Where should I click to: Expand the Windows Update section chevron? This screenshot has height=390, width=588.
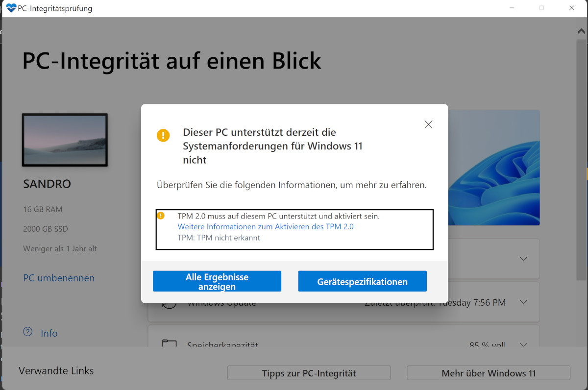tap(523, 302)
